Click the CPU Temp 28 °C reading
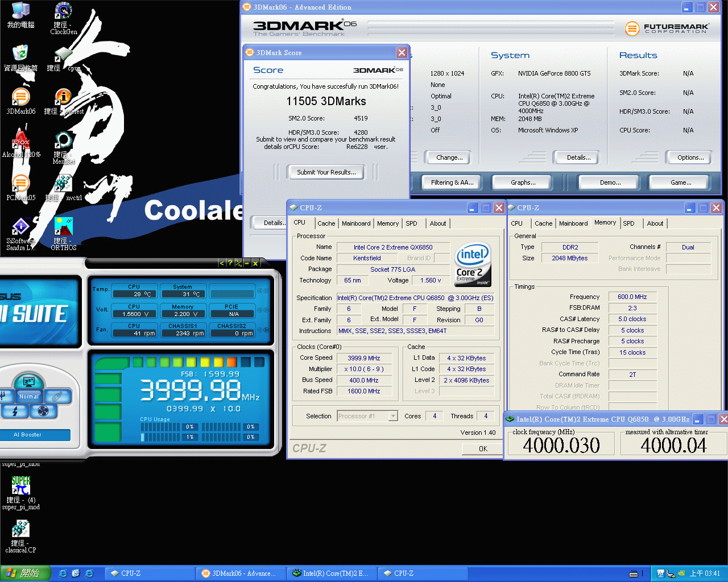Image resolution: width=728 pixels, height=582 pixels. [x=134, y=294]
